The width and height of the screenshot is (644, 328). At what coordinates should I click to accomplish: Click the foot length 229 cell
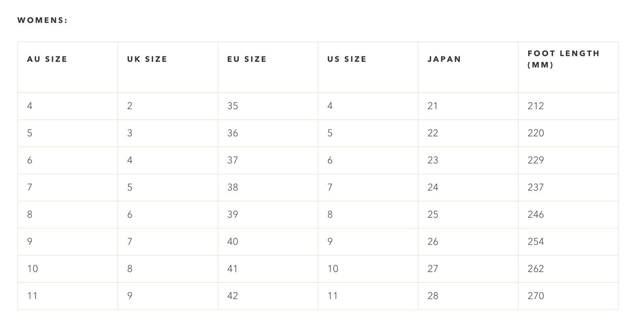tap(536, 160)
